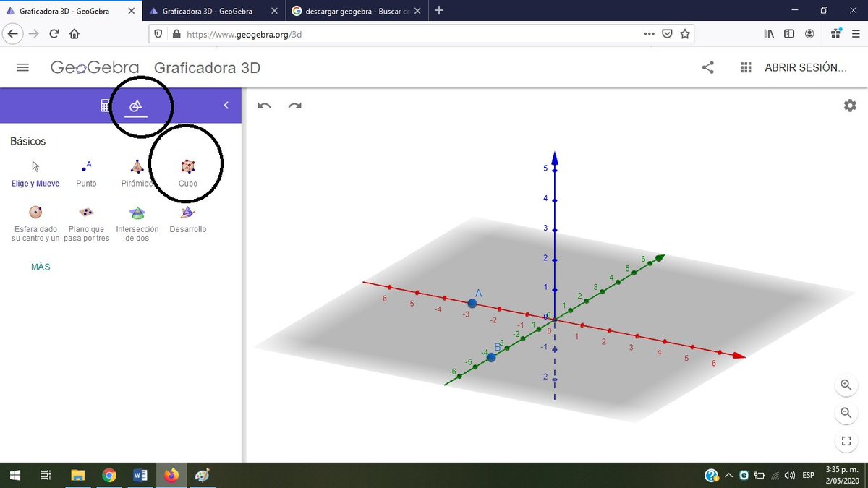Screen dimensions: 868x488
Task: Open Google Chrome from the taskbar
Action: (109, 475)
